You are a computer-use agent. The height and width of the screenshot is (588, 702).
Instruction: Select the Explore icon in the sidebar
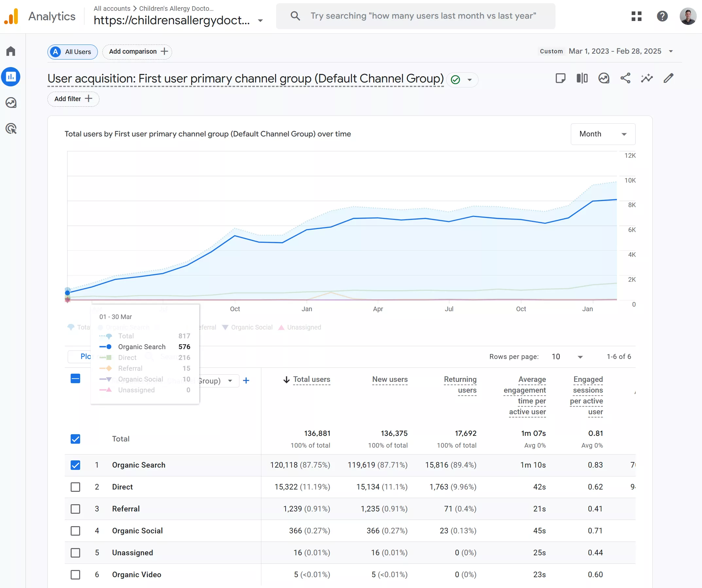pyautogui.click(x=11, y=103)
